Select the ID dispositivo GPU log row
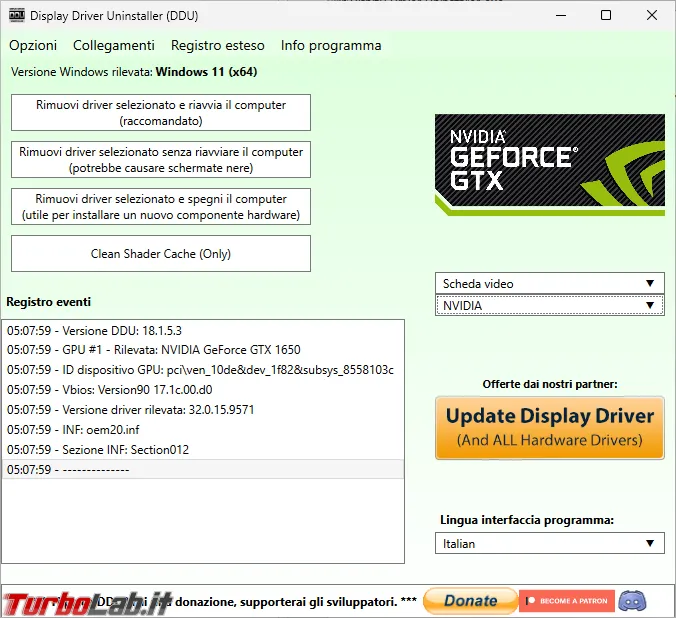Image resolution: width=676 pixels, height=618 pixels. click(x=203, y=370)
